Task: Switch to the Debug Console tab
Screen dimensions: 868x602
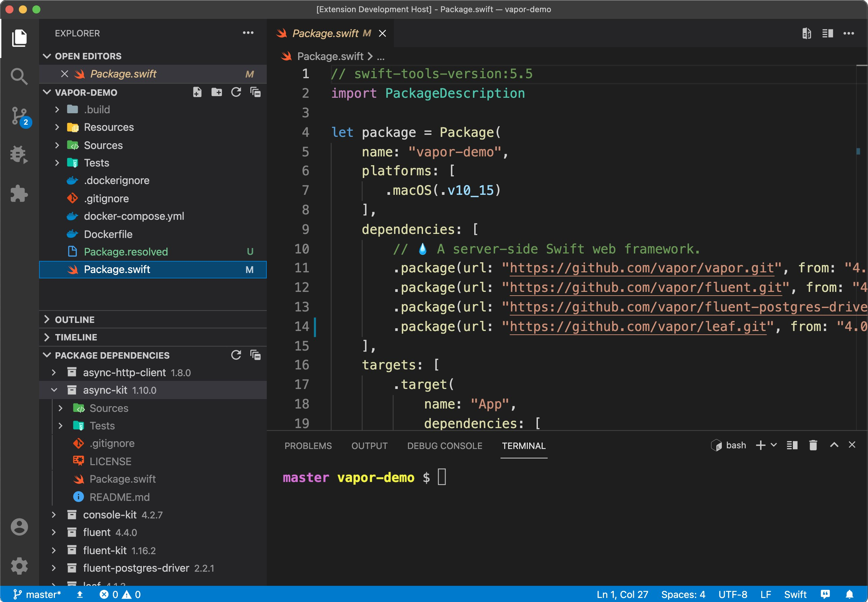Action: (x=445, y=446)
